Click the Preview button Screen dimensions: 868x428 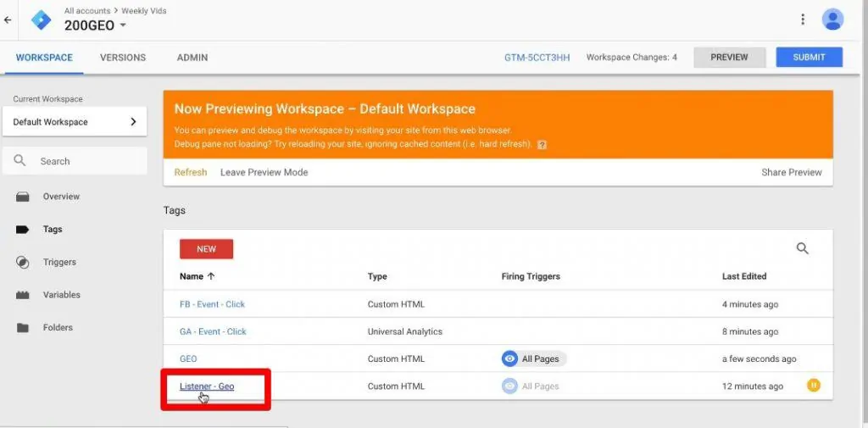coord(730,57)
